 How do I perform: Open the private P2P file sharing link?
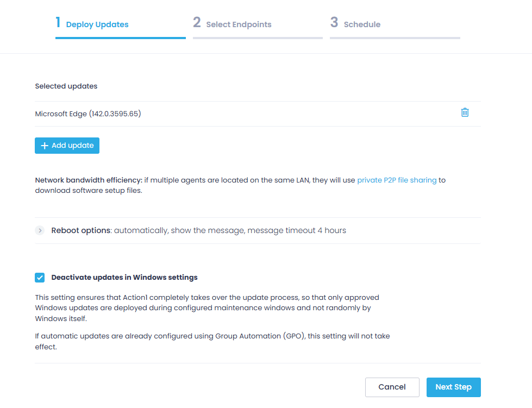397,180
